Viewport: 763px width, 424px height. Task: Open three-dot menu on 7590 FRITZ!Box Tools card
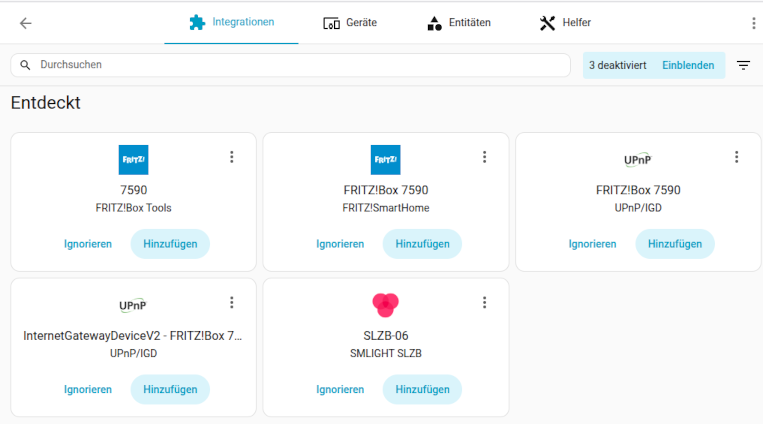click(x=232, y=157)
